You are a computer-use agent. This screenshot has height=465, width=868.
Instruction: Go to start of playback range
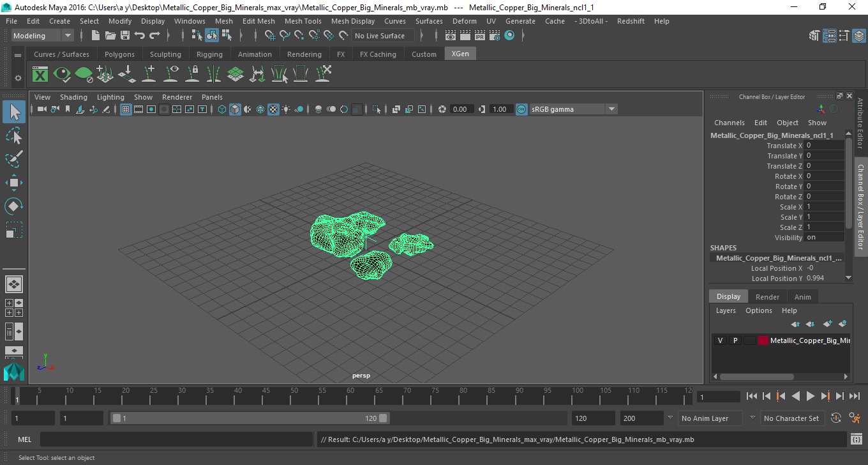pyautogui.click(x=752, y=396)
